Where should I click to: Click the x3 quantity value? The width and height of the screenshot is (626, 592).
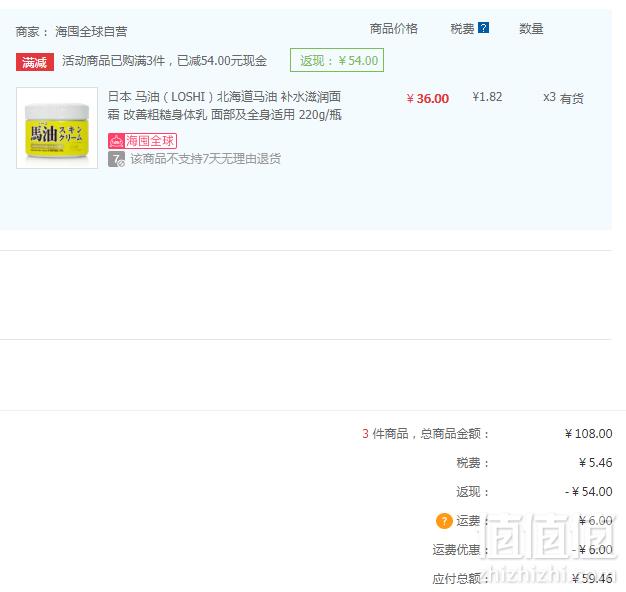[x=549, y=97]
